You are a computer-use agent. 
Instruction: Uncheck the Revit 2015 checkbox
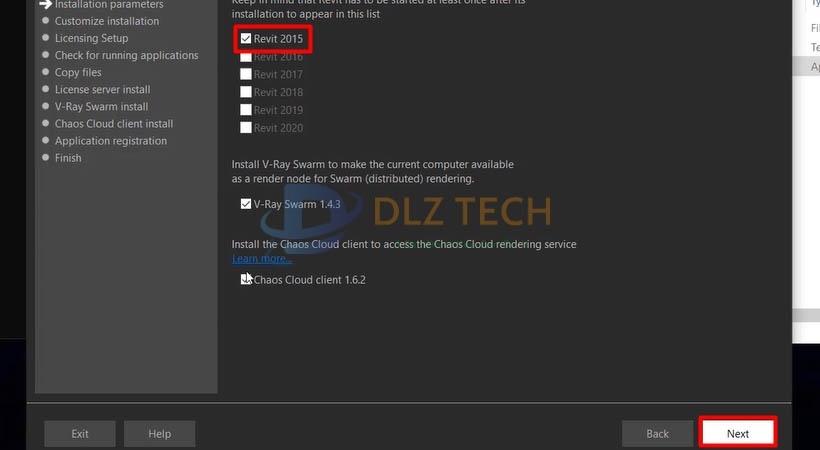[x=246, y=39]
